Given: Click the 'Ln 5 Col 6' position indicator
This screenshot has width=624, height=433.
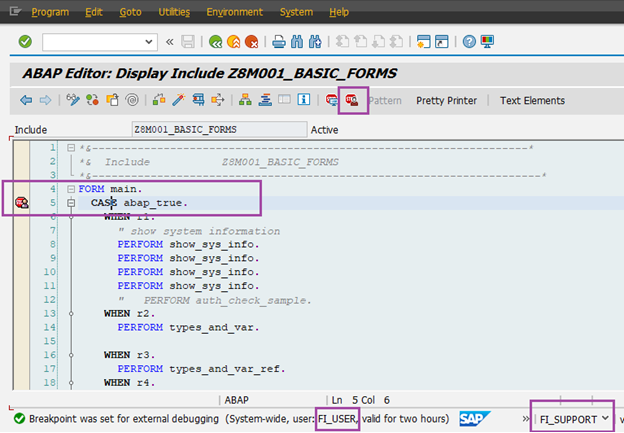Looking at the screenshot, I should point(361,400).
